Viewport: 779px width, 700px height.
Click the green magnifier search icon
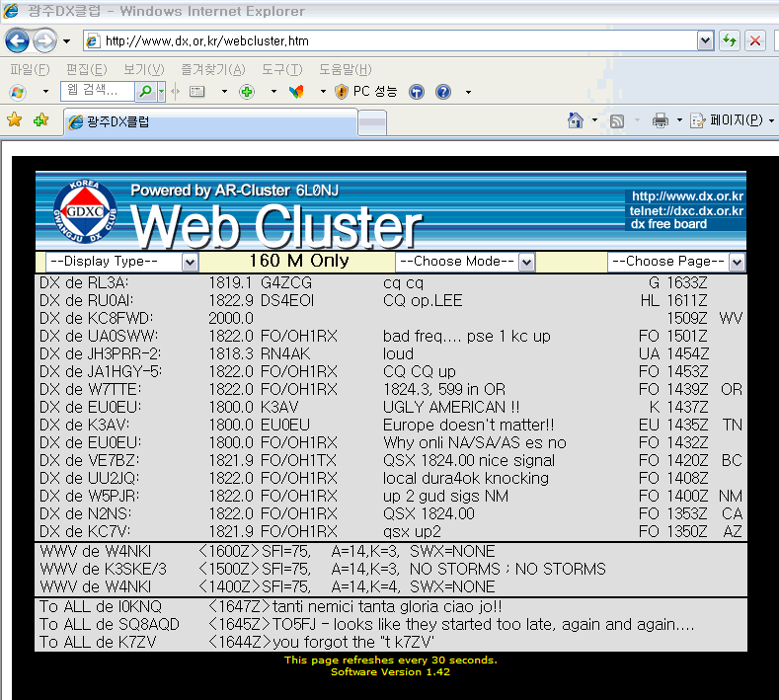coord(146,92)
